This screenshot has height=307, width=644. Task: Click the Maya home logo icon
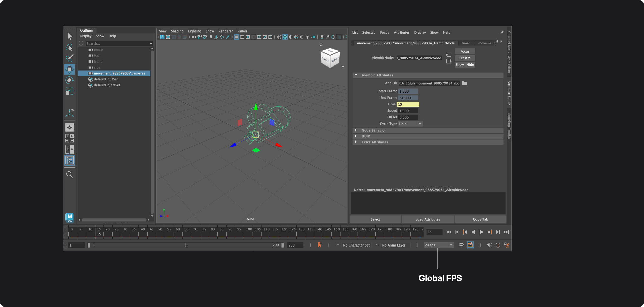(x=69, y=218)
